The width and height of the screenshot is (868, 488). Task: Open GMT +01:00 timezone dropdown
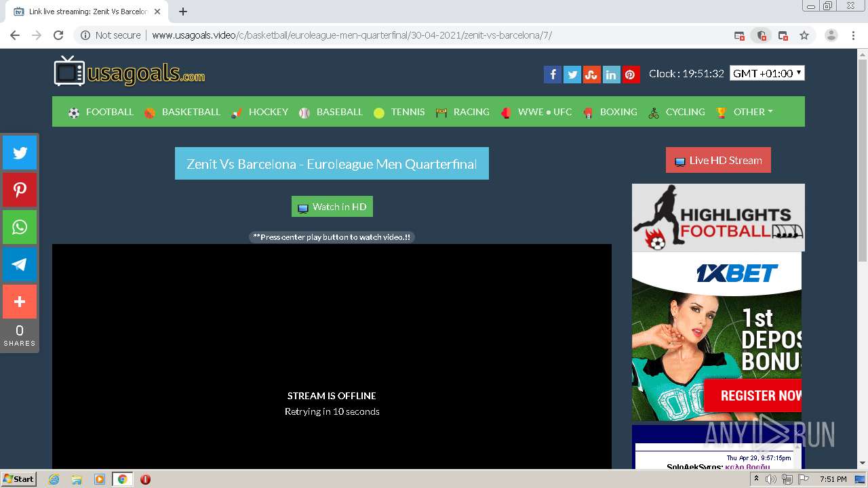(767, 73)
